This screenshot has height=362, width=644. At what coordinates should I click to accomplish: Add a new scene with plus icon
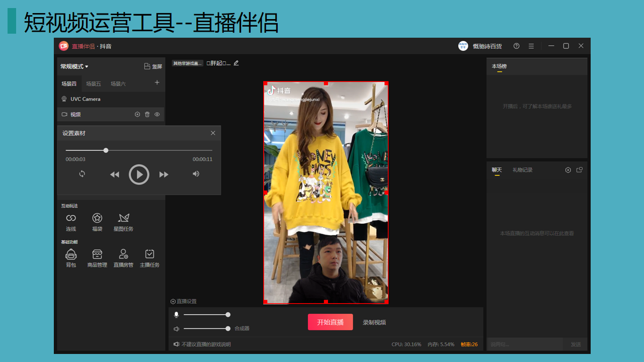[x=157, y=82]
